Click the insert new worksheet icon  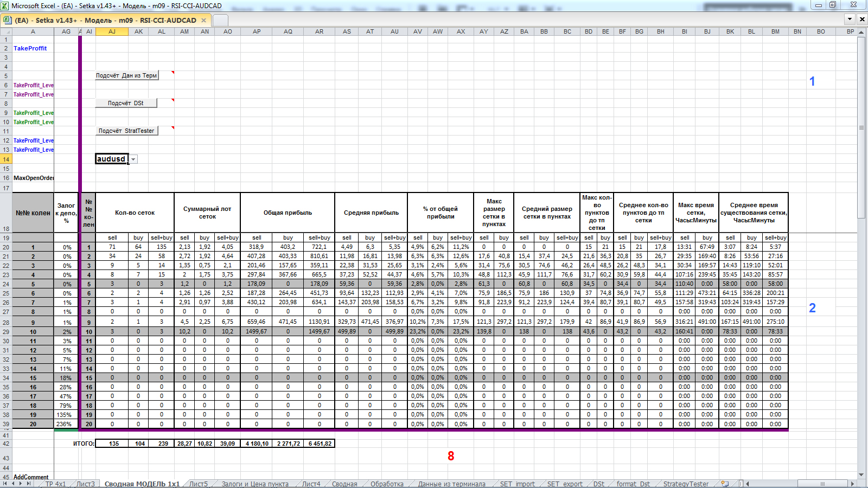pos(725,484)
